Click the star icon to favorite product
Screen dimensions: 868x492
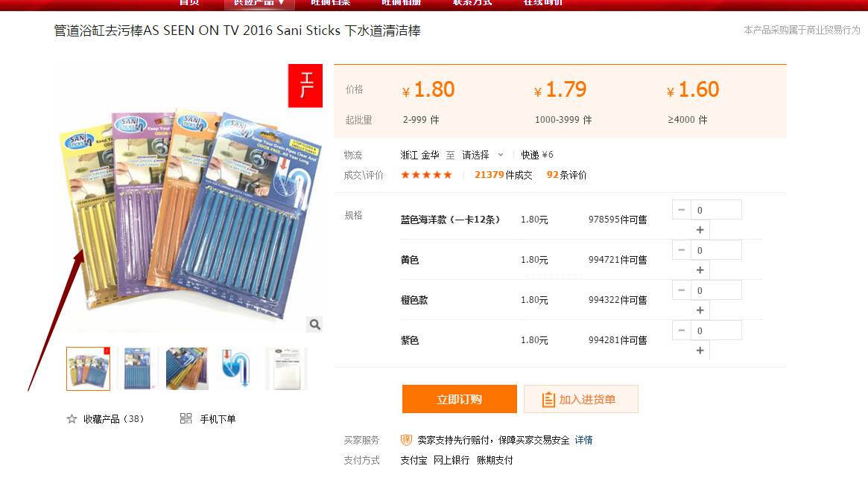pyautogui.click(x=72, y=419)
